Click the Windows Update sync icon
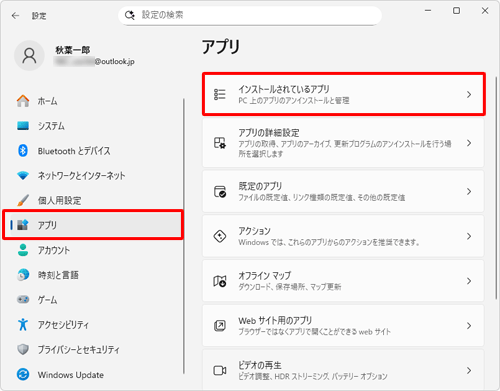Screen dimensions: 500x391 [x=23, y=374]
